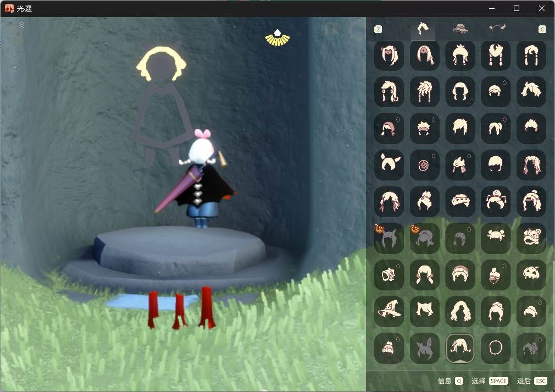The width and height of the screenshot is (555, 392).
Task: Pick the round flower emblem icon
Action: 424,164
